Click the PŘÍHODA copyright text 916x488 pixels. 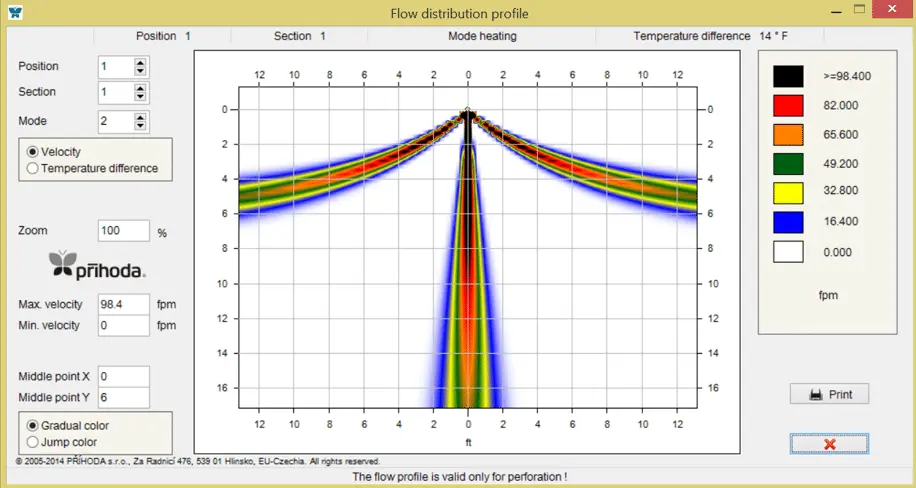pos(197,461)
